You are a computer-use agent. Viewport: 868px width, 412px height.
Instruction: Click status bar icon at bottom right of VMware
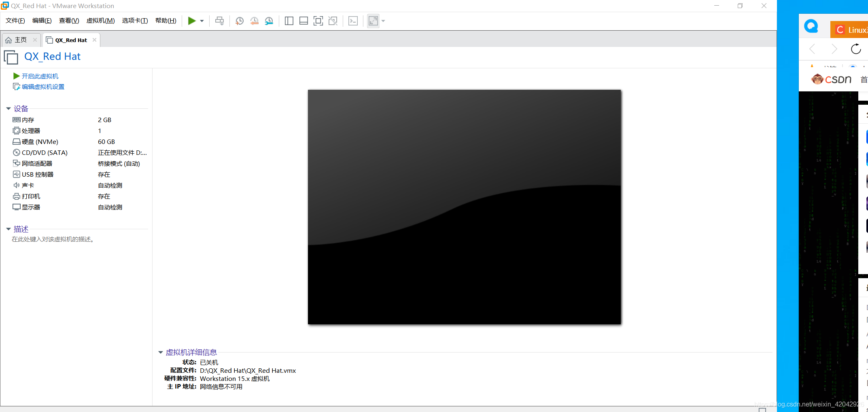click(x=762, y=410)
